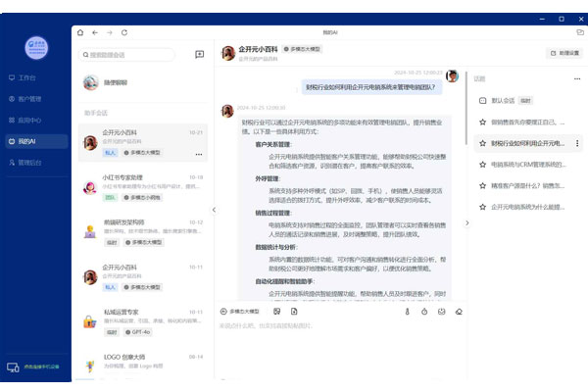588x392 pixels.
Task: Go back with the left arrow icon
Action: click(95, 32)
